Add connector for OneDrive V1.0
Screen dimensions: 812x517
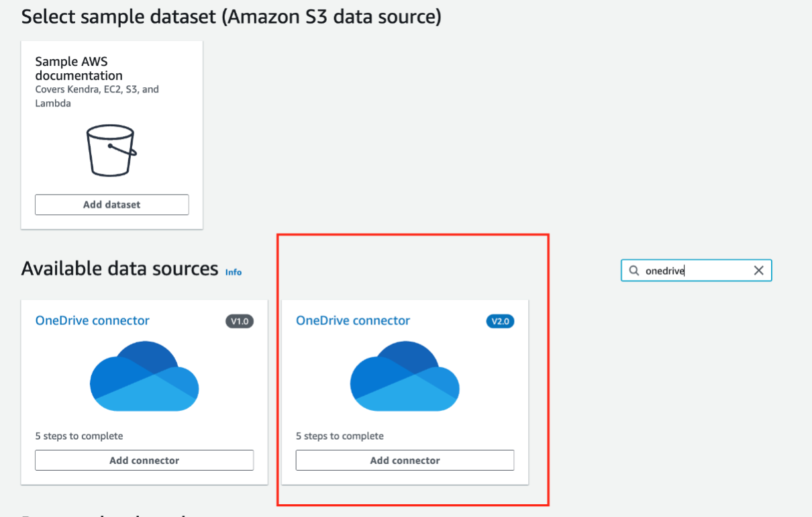tap(144, 461)
